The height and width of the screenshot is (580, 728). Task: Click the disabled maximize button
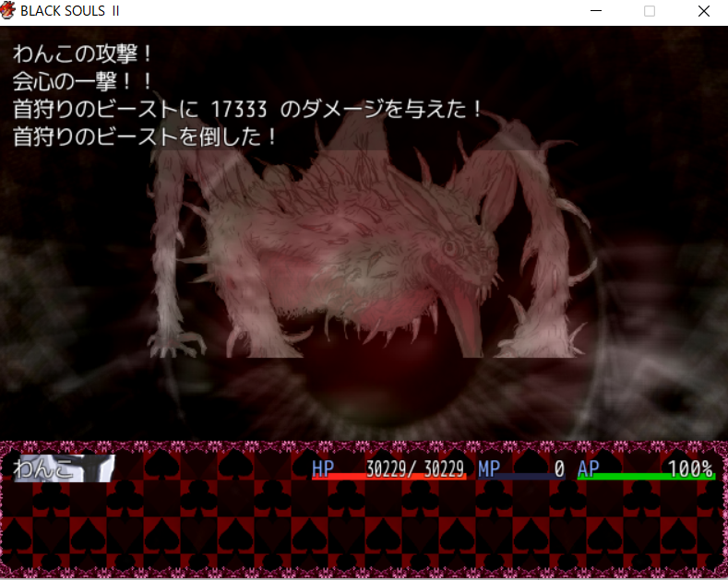649,11
